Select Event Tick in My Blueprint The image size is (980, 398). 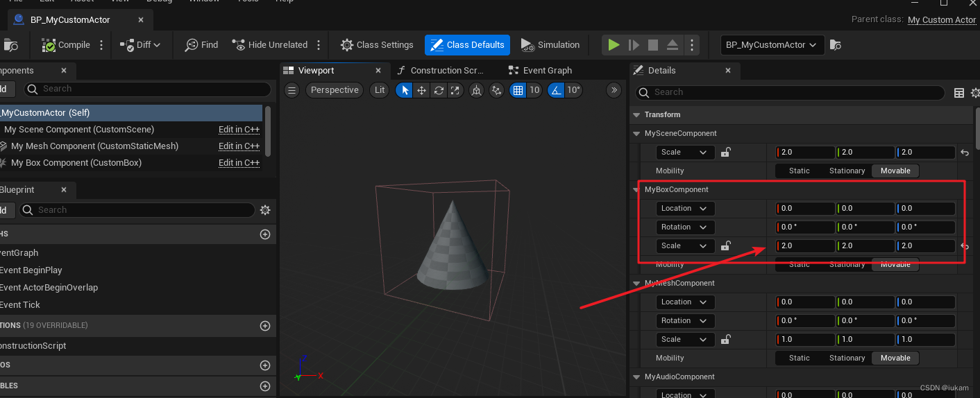pyautogui.click(x=20, y=305)
